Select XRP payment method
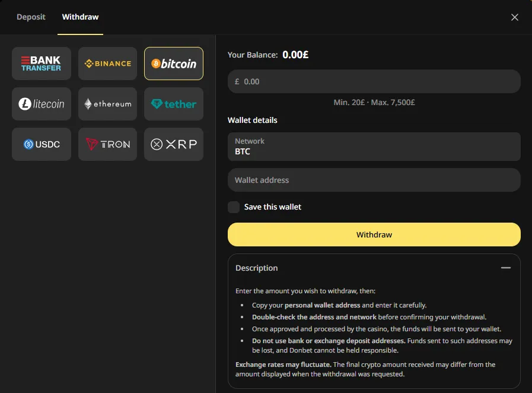The height and width of the screenshot is (393, 532). pyautogui.click(x=174, y=144)
